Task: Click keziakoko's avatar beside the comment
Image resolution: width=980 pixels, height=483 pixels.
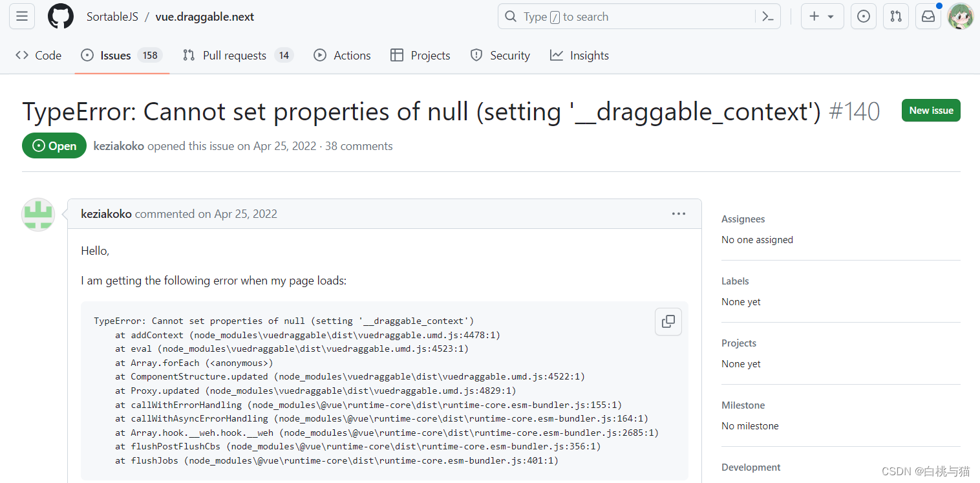Action: [38, 215]
